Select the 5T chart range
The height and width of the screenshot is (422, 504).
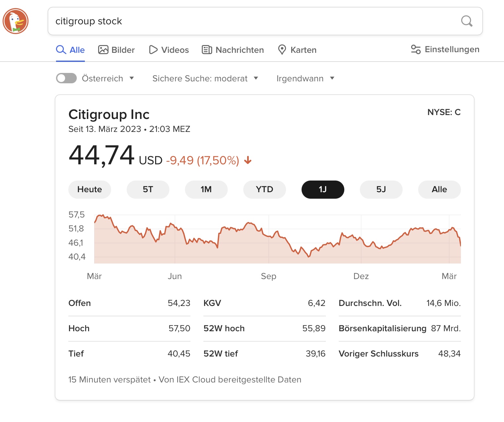coord(148,190)
